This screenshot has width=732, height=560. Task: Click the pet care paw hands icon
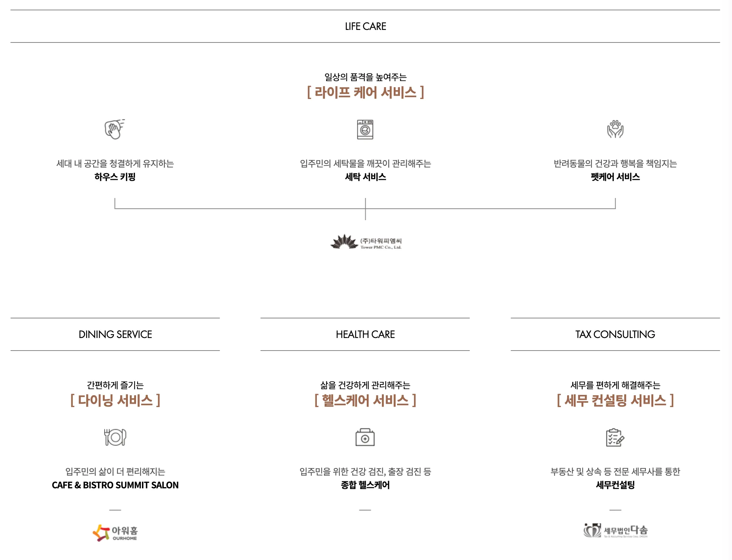(x=615, y=129)
